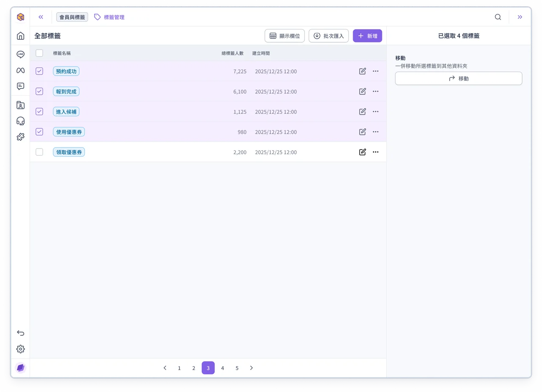Click the app logo cube icon
The height and width of the screenshot is (392, 542).
[x=20, y=17]
